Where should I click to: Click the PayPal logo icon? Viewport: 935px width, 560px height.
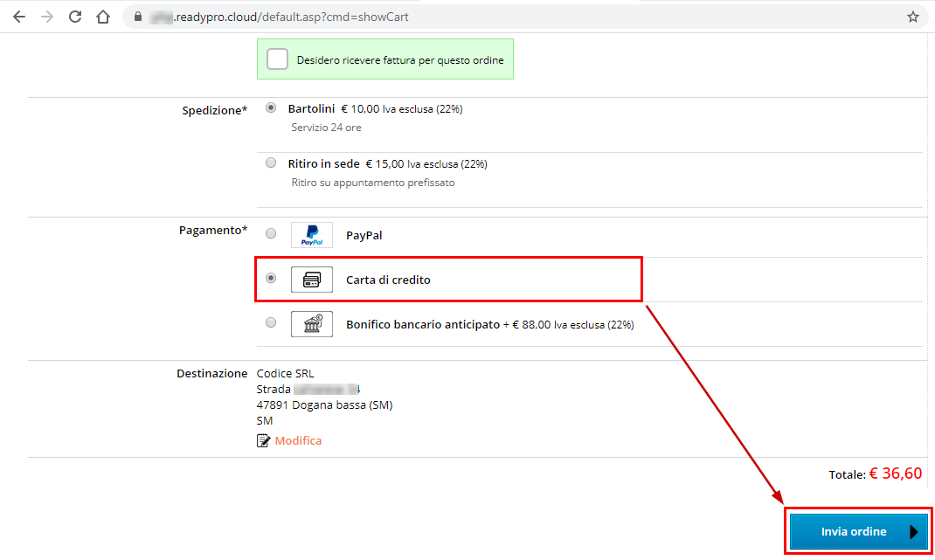coord(312,235)
